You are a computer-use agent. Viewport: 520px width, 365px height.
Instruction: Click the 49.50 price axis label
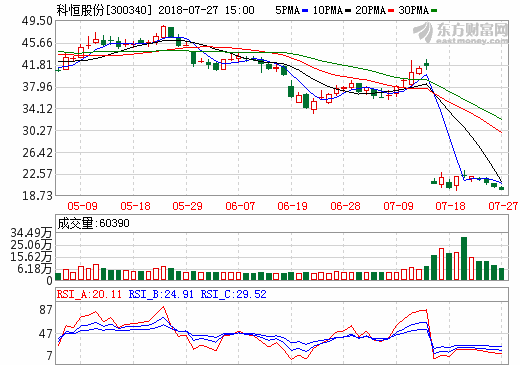click(37, 21)
